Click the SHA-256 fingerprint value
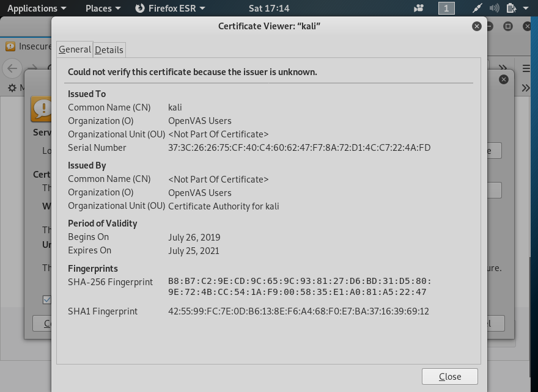The image size is (538, 392). click(x=300, y=286)
